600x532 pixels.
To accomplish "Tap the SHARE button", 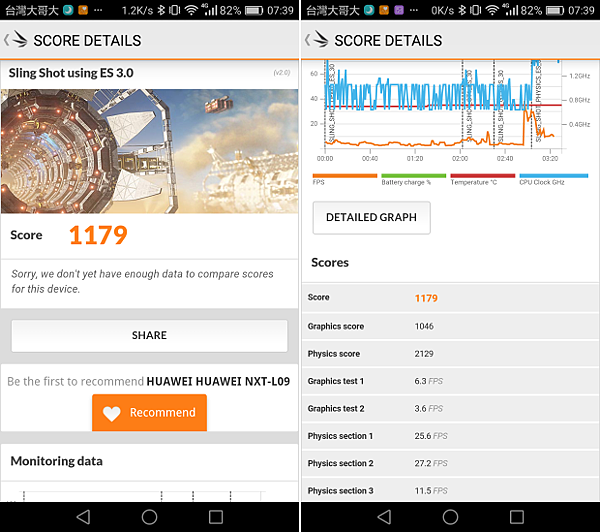I will pos(149,336).
